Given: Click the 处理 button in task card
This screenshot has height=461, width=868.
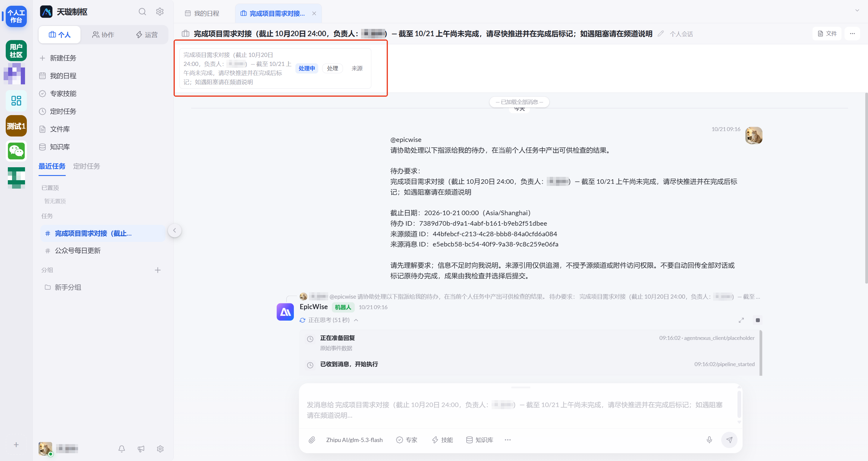Looking at the screenshot, I should tap(332, 68).
